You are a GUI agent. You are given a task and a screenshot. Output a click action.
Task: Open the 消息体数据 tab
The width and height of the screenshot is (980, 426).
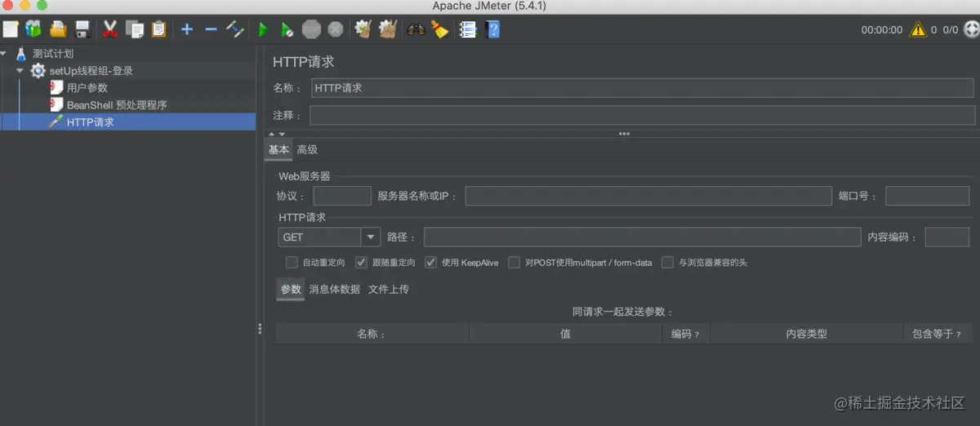tap(334, 289)
